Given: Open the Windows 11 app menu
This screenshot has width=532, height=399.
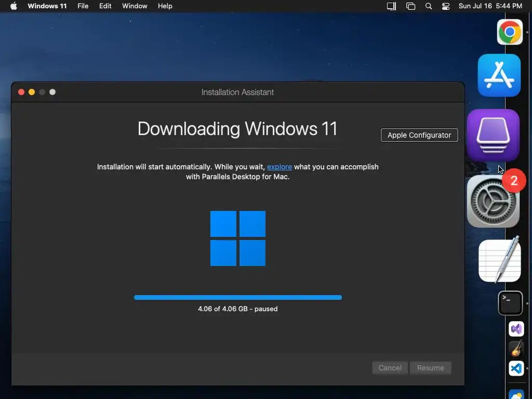Looking at the screenshot, I should (x=47, y=6).
